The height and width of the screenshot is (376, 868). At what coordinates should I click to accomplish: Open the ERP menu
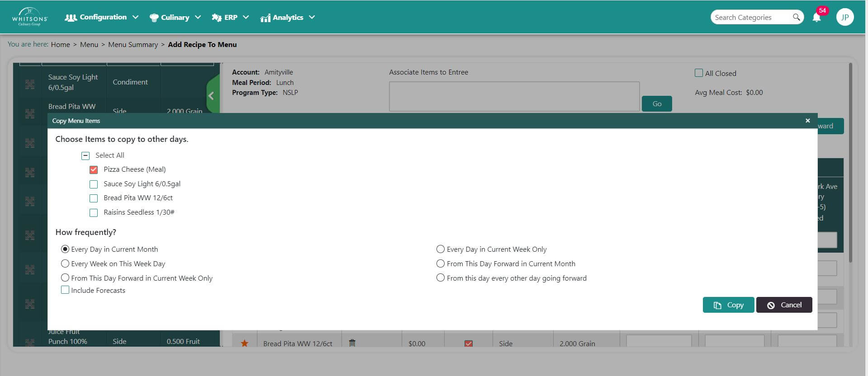point(230,17)
